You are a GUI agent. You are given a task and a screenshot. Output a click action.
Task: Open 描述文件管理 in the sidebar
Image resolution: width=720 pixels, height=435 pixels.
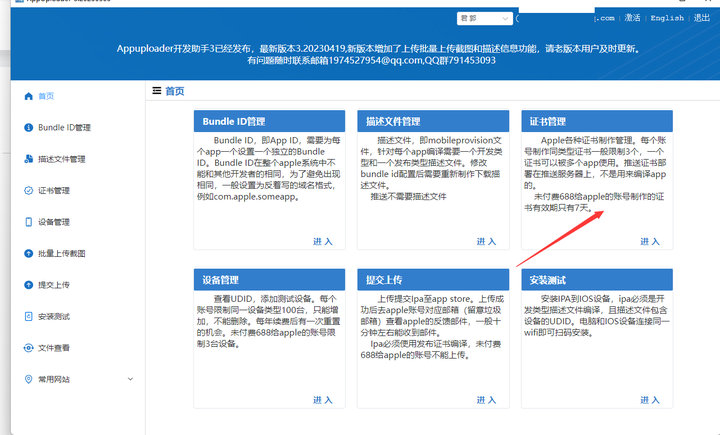click(x=62, y=159)
